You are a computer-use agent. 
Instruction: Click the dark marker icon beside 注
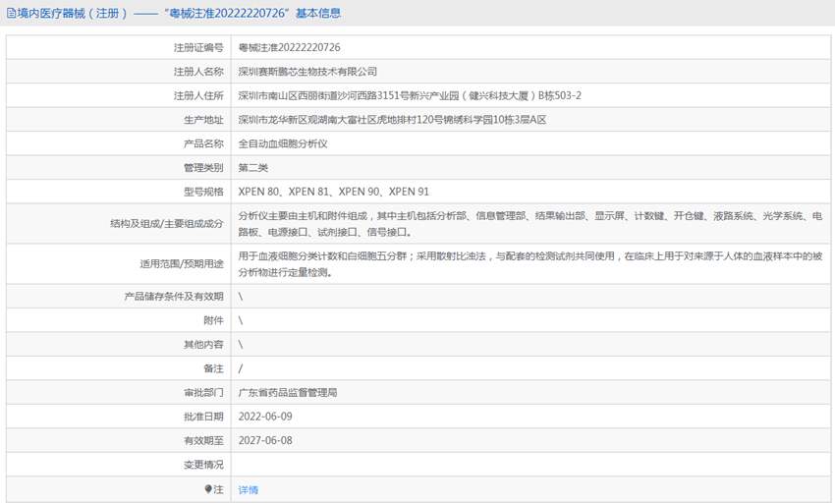[x=208, y=488]
